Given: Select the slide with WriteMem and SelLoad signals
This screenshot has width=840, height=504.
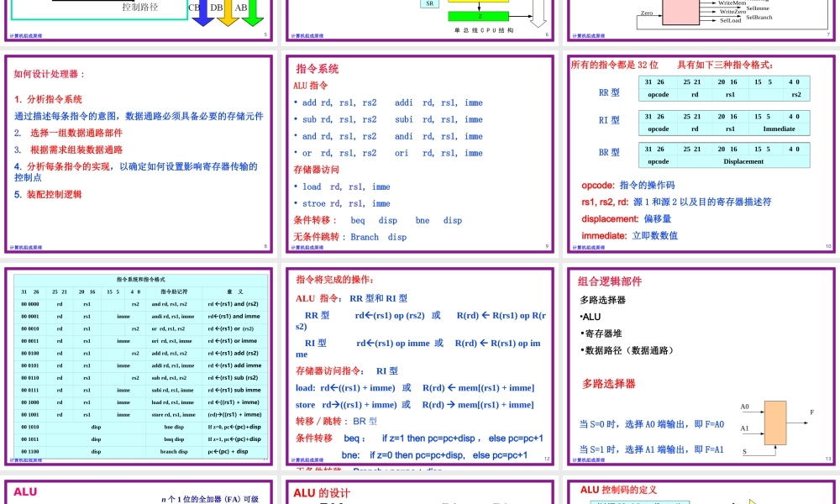Looking at the screenshot, I should 701,20.
